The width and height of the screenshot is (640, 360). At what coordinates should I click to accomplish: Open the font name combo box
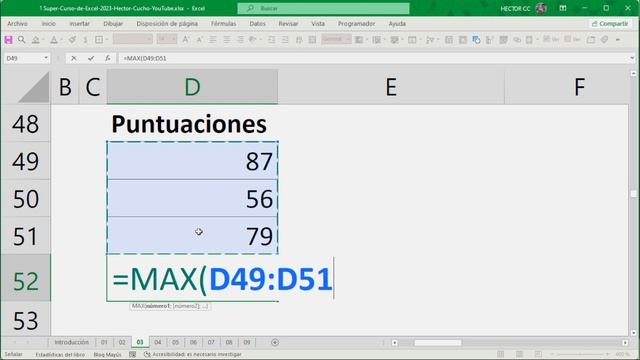click(x=133, y=40)
